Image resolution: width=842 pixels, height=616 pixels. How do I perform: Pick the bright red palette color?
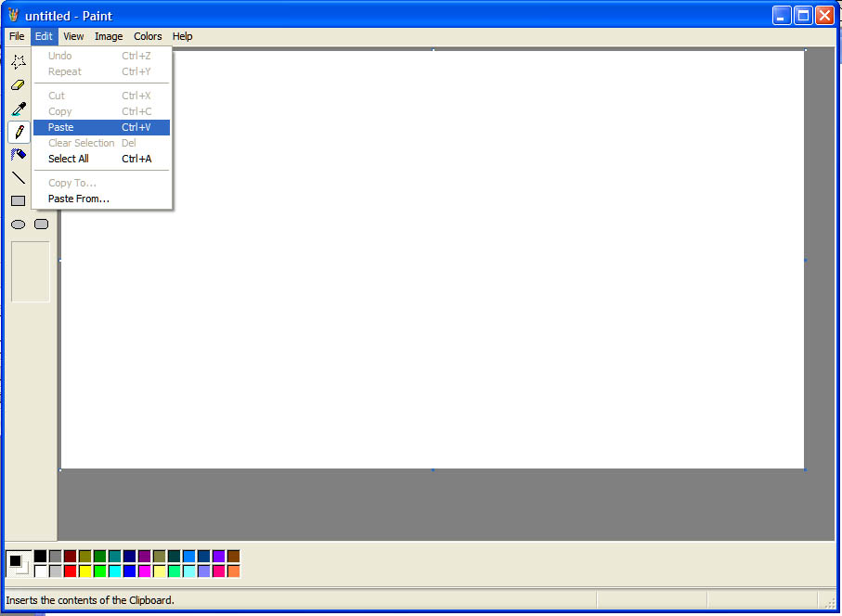coord(70,571)
